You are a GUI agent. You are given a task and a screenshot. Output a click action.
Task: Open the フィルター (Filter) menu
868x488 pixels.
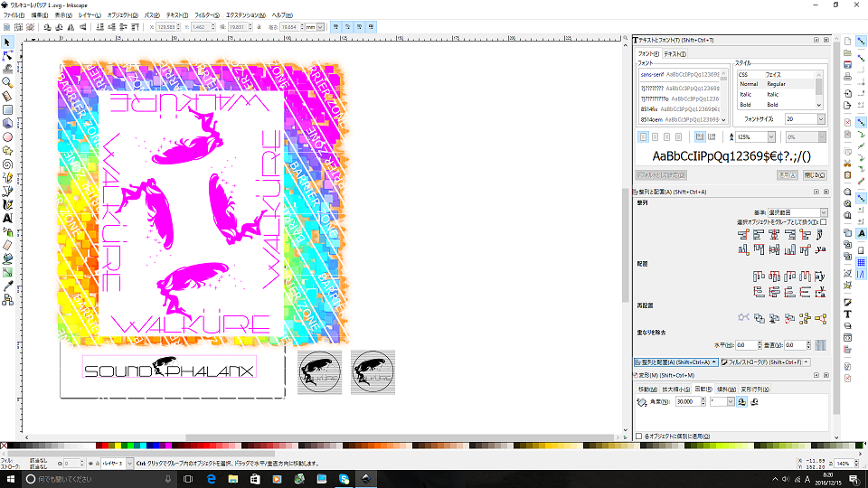click(x=206, y=15)
